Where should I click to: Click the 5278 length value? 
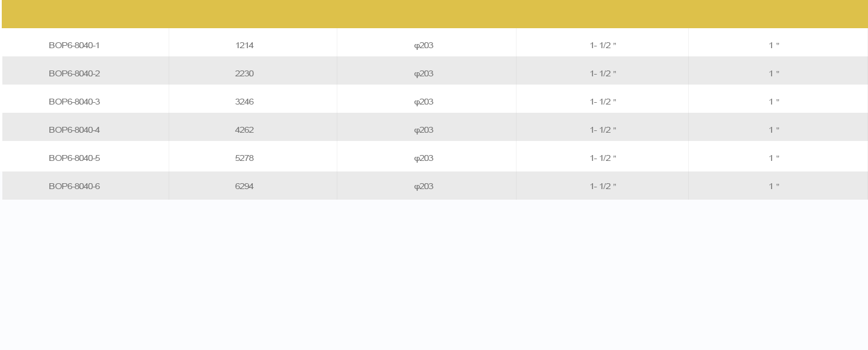pos(244,158)
